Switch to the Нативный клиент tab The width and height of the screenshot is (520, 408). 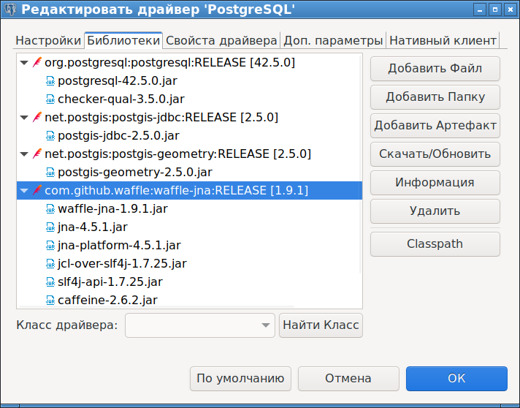443,41
